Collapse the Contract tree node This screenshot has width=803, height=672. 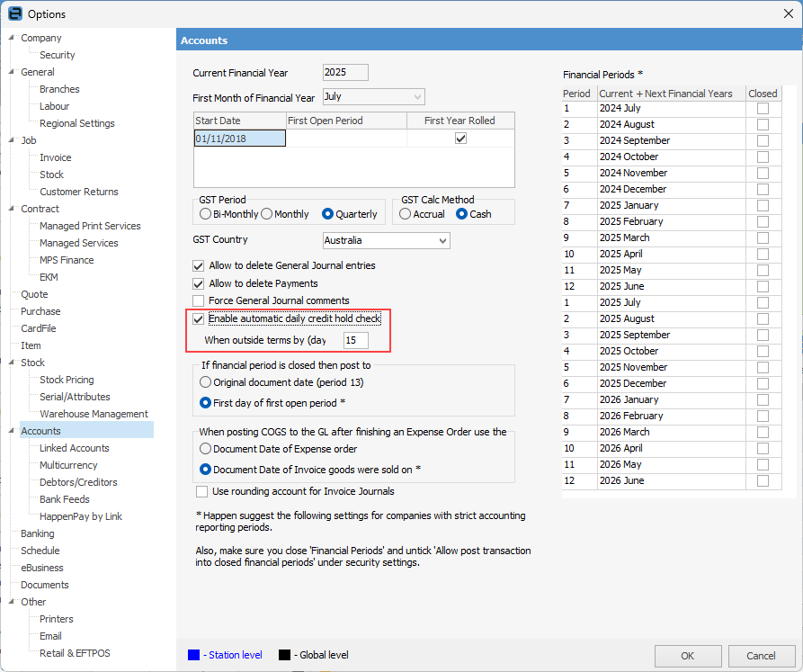pos(12,209)
